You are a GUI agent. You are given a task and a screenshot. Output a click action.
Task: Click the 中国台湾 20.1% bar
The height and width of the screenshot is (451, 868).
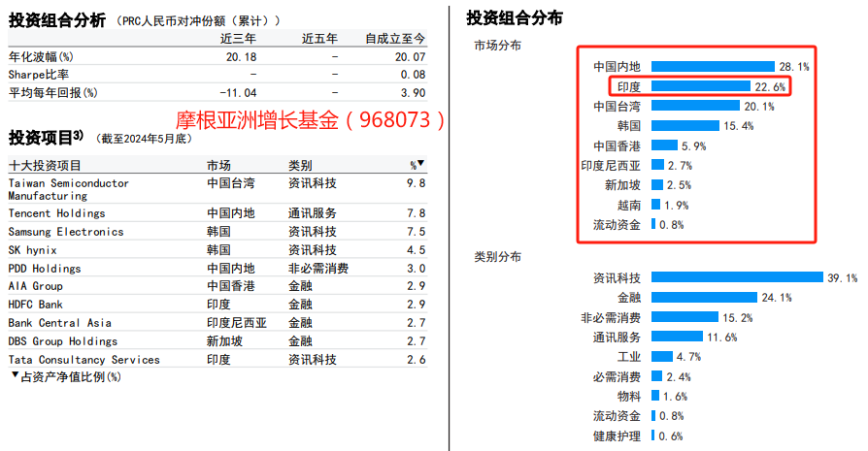click(x=695, y=106)
